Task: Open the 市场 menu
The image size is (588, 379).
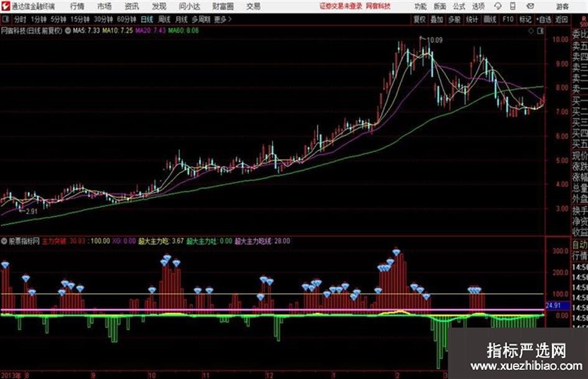Action: 105,6
